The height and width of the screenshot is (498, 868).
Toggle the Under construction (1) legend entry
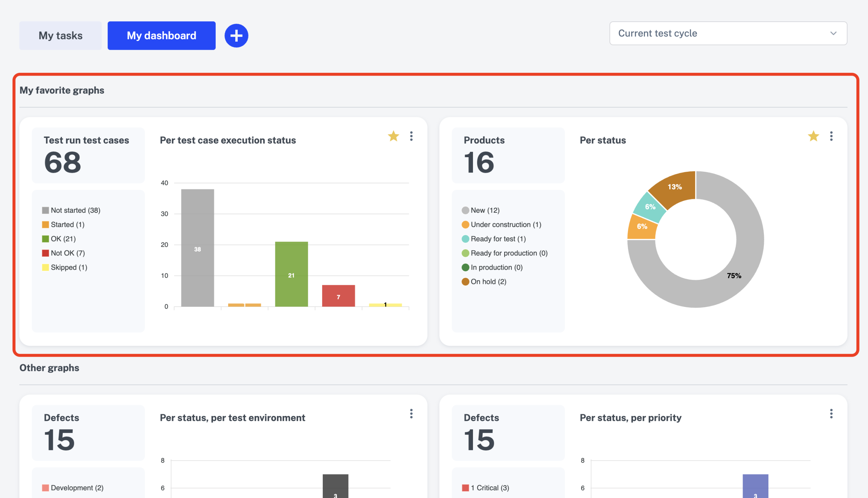click(x=501, y=225)
